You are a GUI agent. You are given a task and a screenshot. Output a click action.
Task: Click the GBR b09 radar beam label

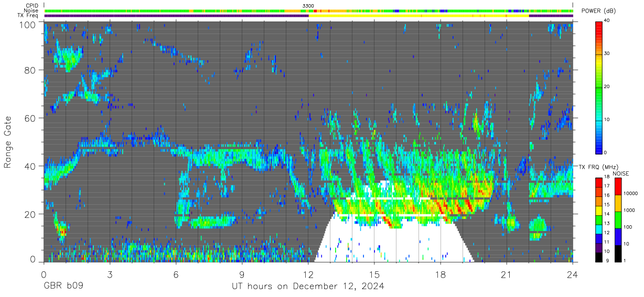pos(63,287)
